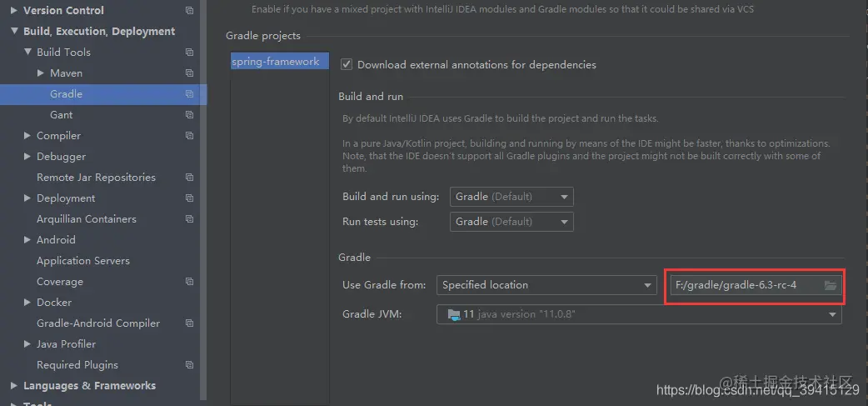Image resolution: width=868 pixels, height=406 pixels.
Task: Click project-level icon beside Gradle
Action: [x=189, y=94]
